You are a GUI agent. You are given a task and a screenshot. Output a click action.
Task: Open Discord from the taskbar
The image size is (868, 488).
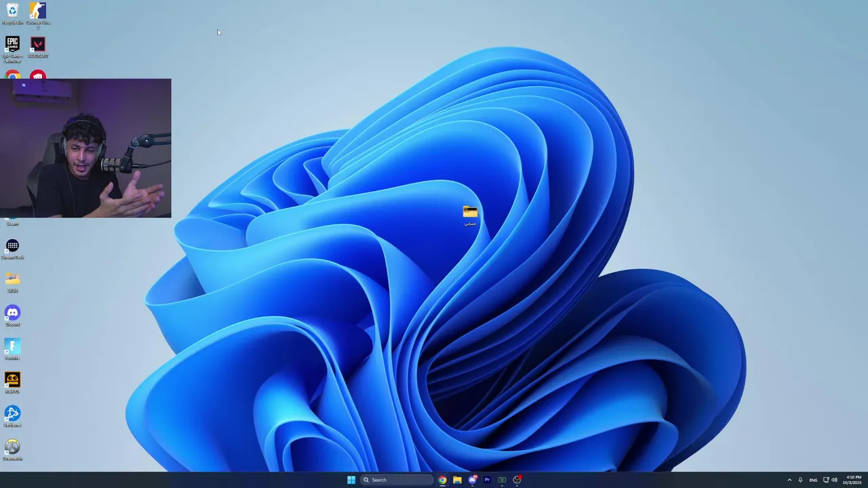[472, 480]
